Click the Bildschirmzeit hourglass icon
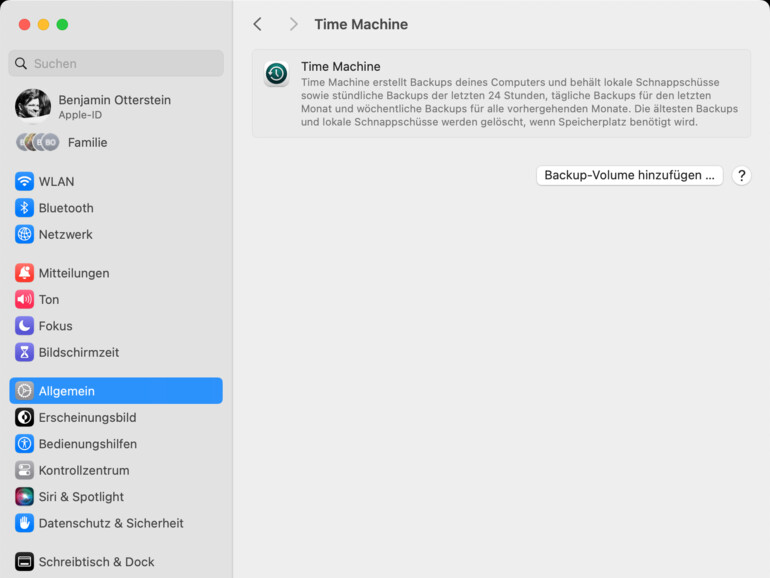The image size is (770, 578). [x=24, y=352]
